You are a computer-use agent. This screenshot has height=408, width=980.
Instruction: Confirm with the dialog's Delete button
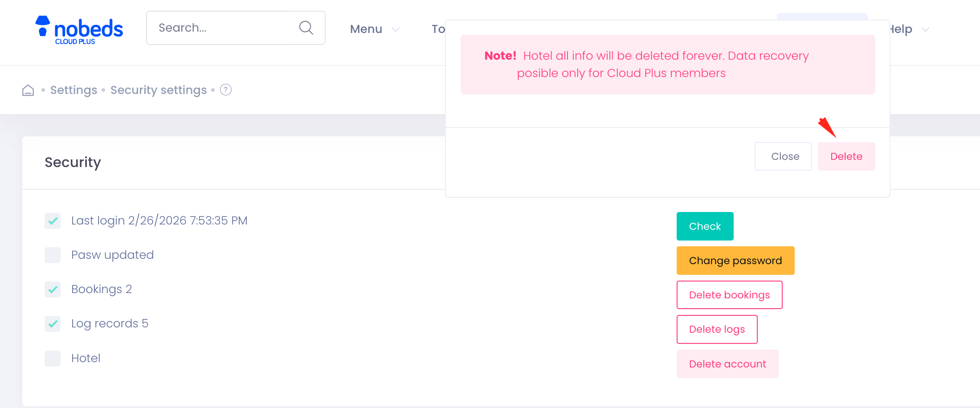click(x=846, y=156)
